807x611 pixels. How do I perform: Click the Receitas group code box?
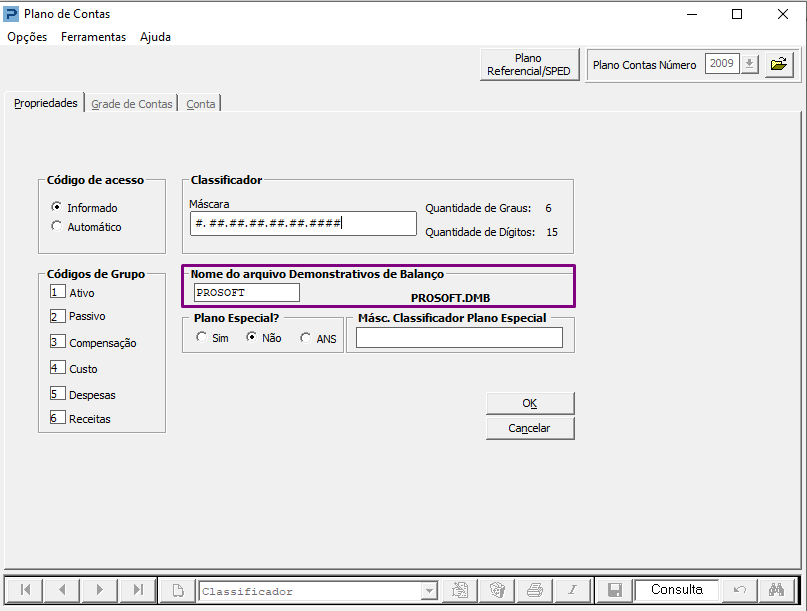[x=57, y=417]
